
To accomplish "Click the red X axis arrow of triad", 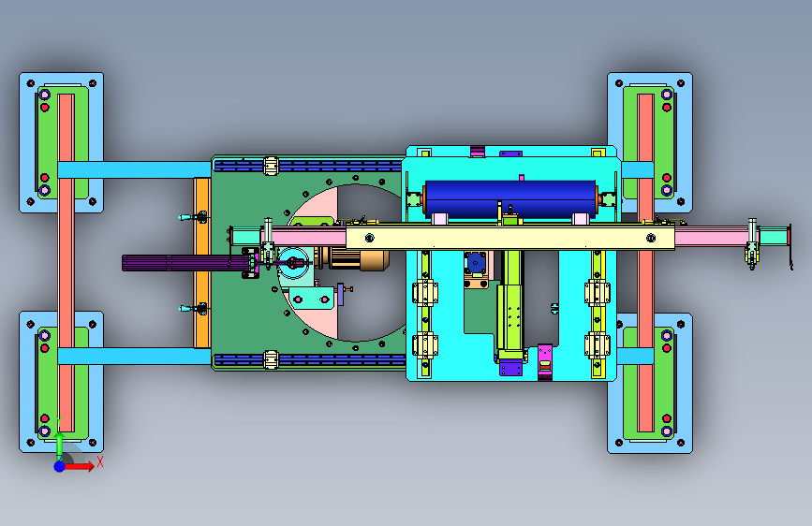I will (x=80, y=466).
